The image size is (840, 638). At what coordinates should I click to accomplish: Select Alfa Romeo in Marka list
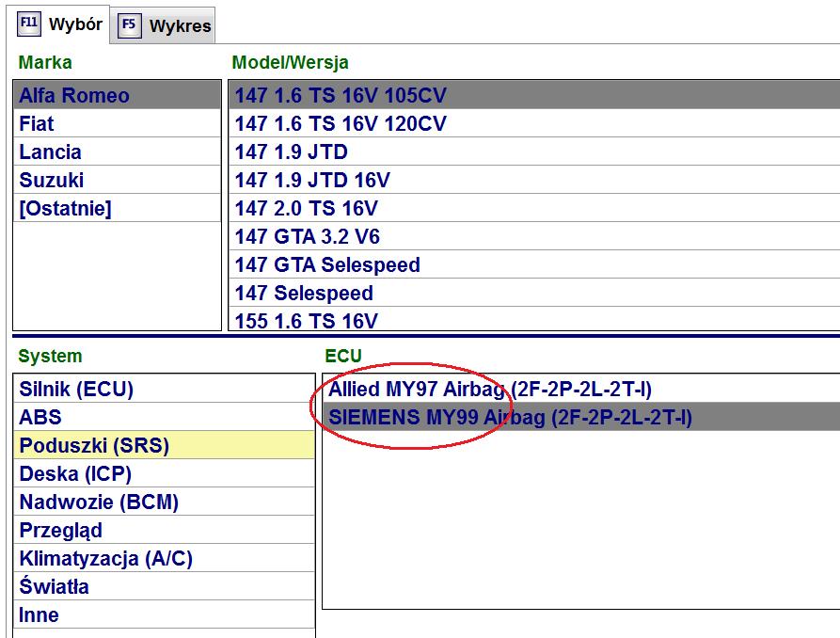(117, 95)
